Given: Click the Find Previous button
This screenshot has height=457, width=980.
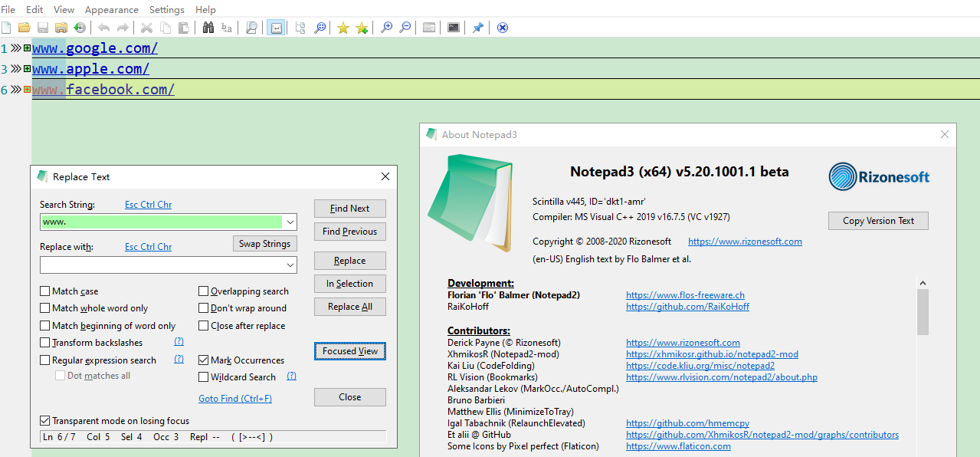Looking at the screenshot, I should point(350,232).
